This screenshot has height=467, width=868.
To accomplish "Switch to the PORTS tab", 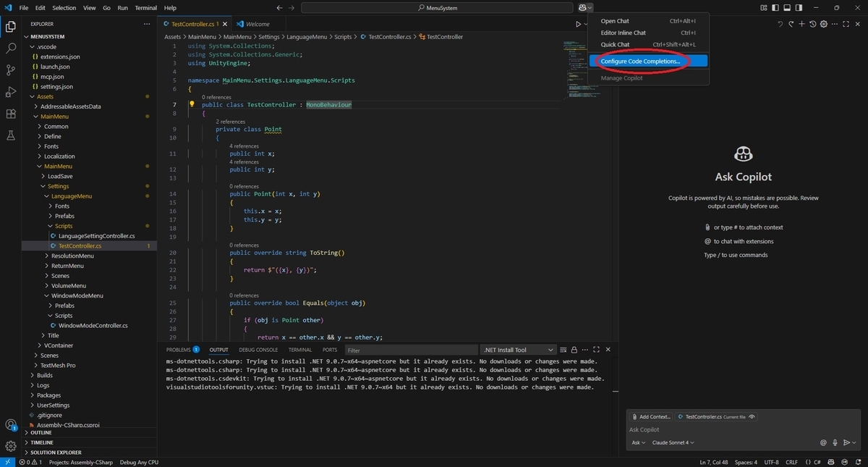I will coord(330,350).
